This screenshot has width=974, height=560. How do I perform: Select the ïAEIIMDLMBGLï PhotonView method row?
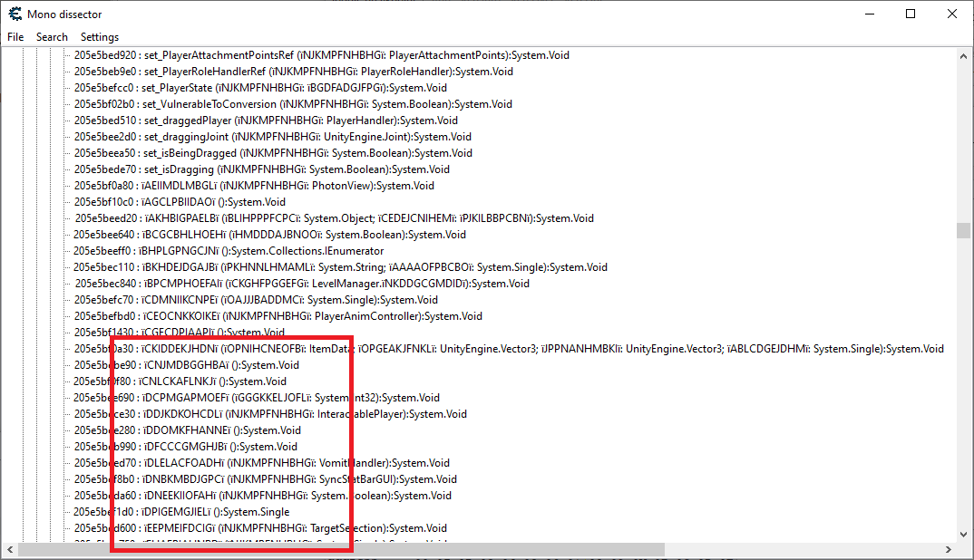point(254,186)
